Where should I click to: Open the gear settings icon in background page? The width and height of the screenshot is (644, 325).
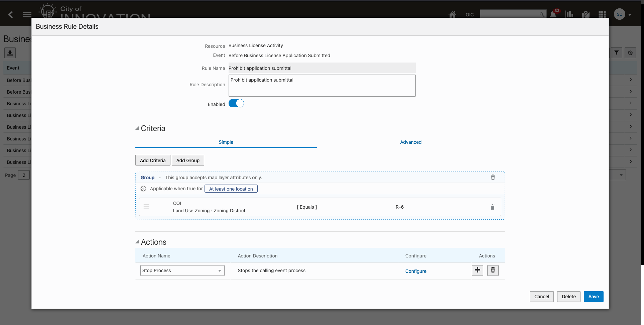(630, 53)
